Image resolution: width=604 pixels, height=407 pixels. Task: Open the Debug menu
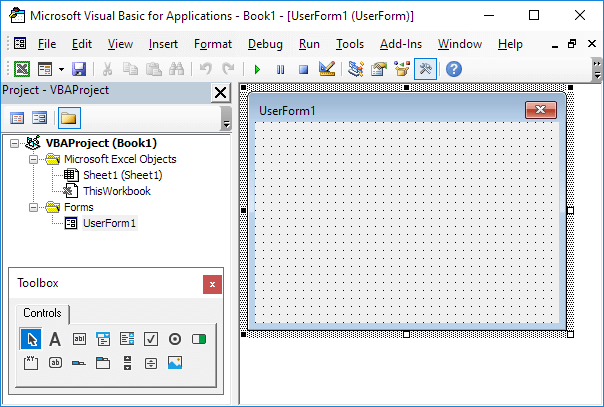click(265, 44)
